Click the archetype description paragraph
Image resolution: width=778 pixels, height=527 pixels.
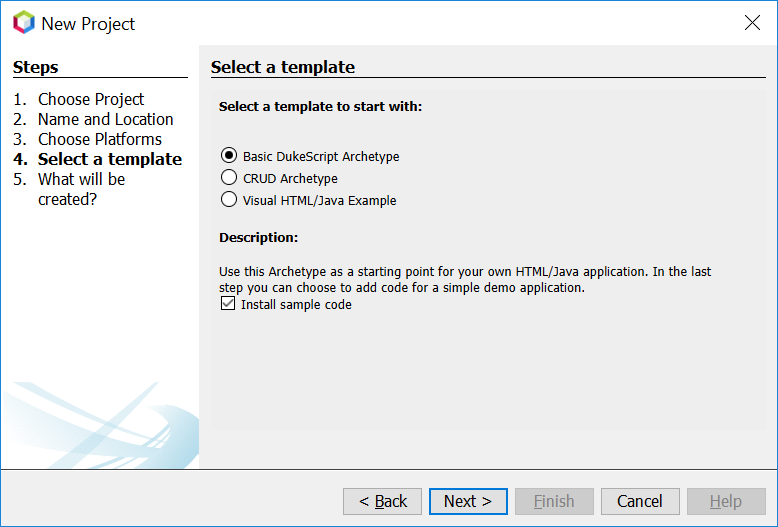465,279
